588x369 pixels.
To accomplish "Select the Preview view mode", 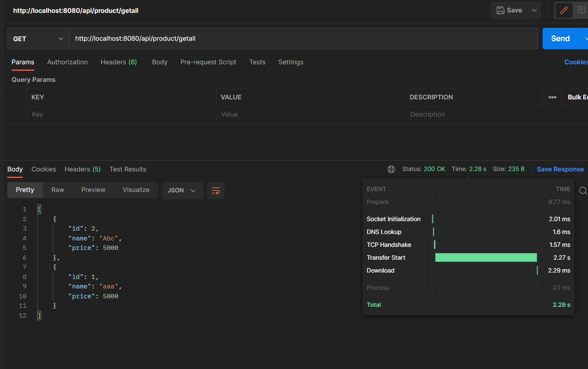I will (93, 190).
